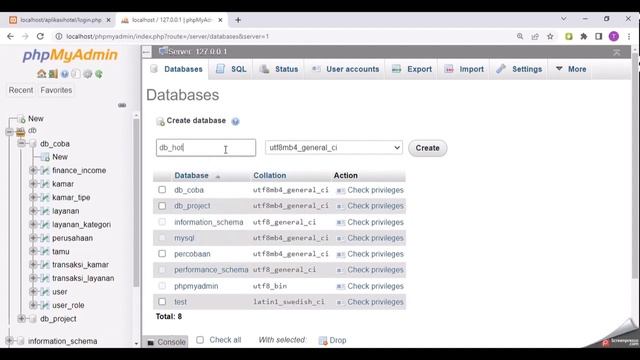Screen dimensions: 640x360
Task: Share this page icon in address bar
Action: pyautogui.click(x=535, y=36)
